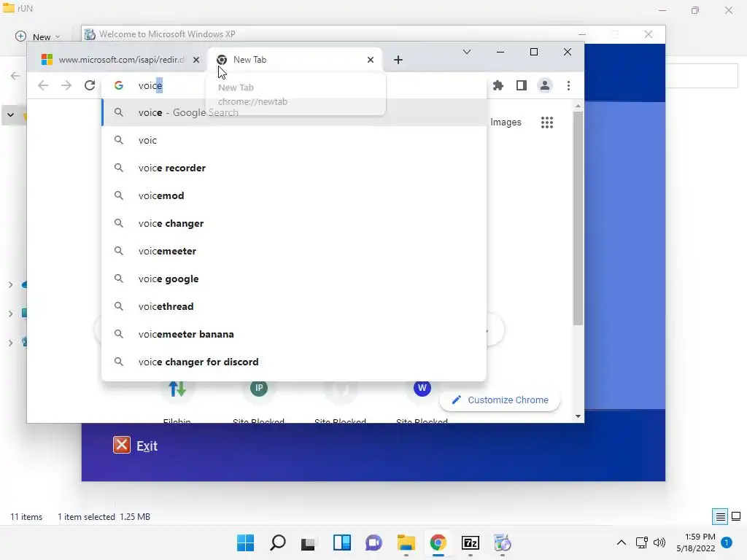Switch File Explorer to large icons view

coord(736,516)
